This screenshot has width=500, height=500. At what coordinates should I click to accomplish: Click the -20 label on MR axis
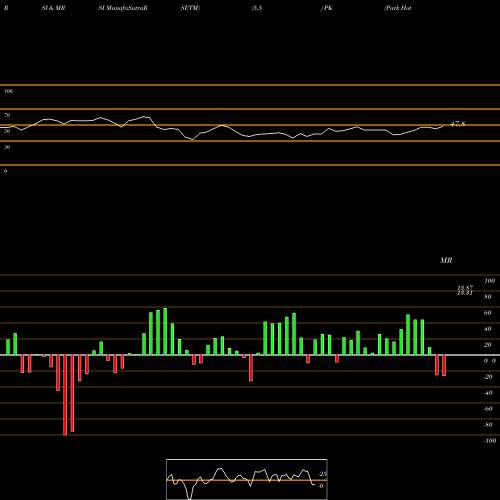click(x=488, y=377)
